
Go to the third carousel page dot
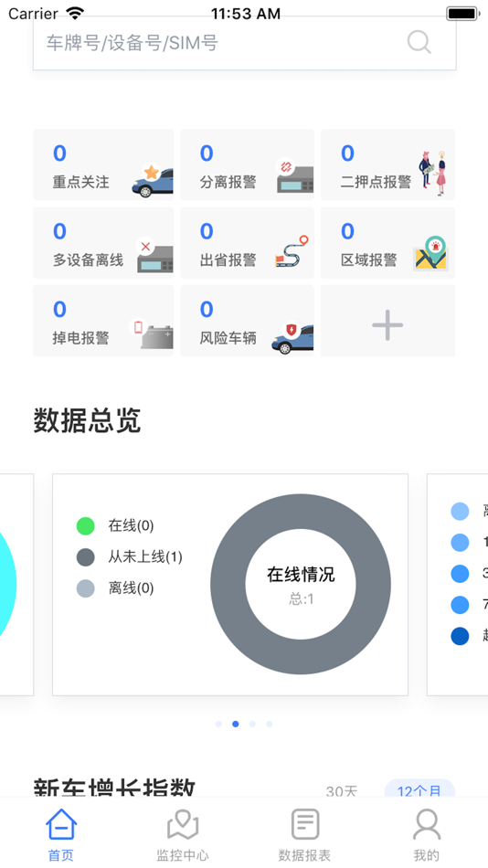point(252,724)
